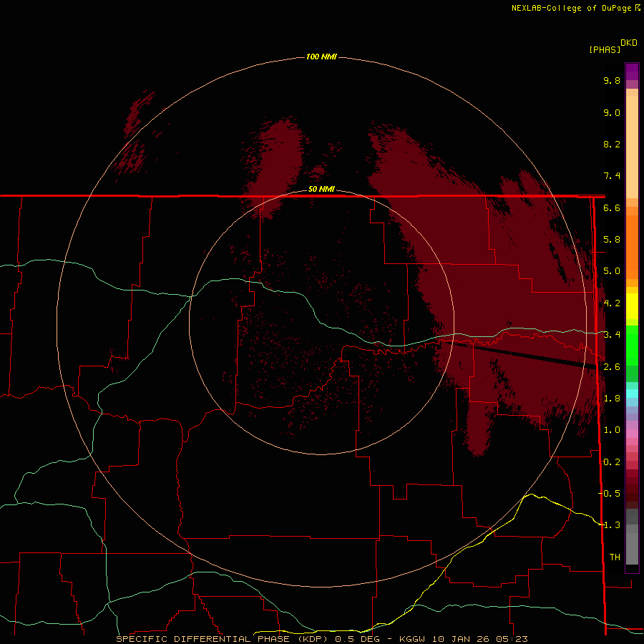Click the SPECIFIC DIFFERENTIAL PHASE title text

tap(222, 639)
